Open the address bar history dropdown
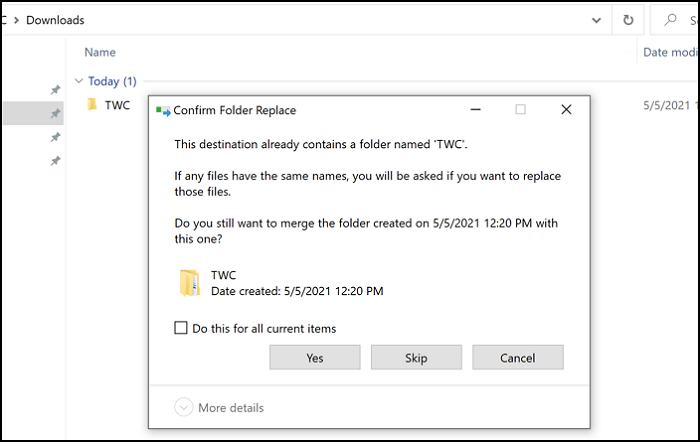The height and width of the screenshot is (442, 700). pos(597,20)
